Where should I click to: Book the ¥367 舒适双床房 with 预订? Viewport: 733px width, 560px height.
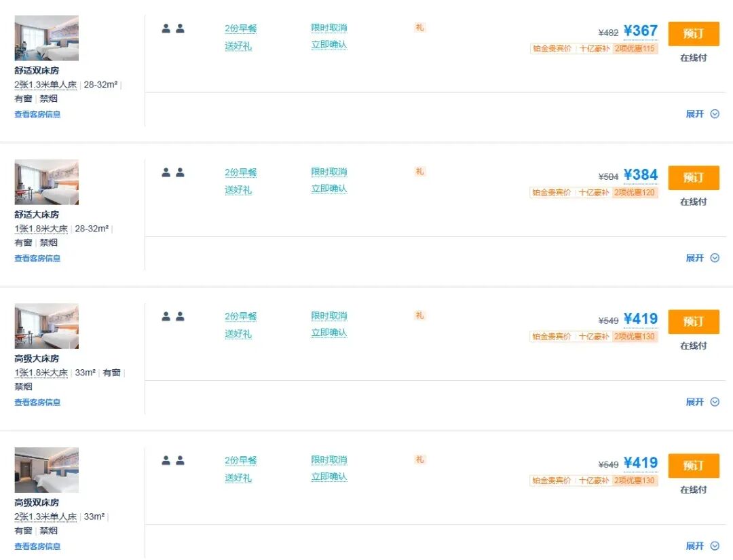pyautogui.click(x=693, y=34)
